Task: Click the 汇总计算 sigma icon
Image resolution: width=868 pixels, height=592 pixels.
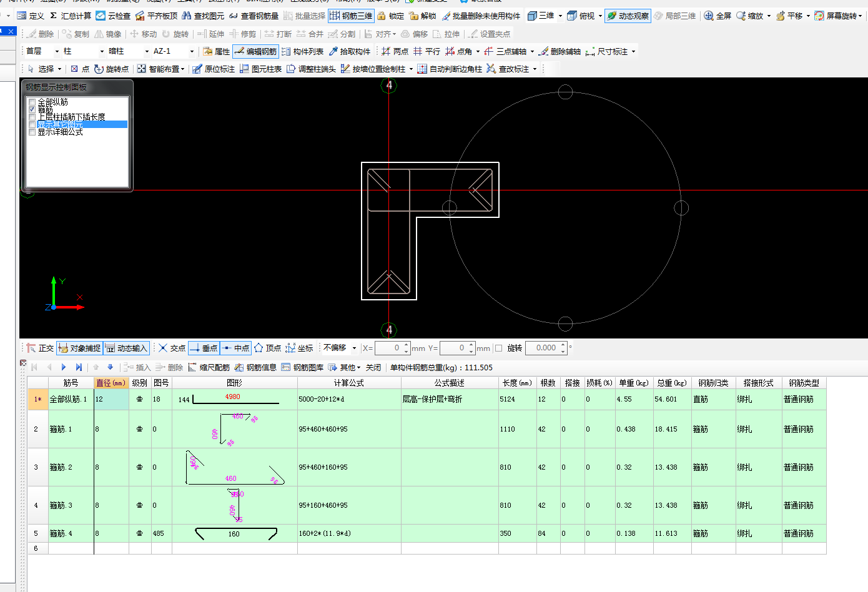Action: coord(54,16)
